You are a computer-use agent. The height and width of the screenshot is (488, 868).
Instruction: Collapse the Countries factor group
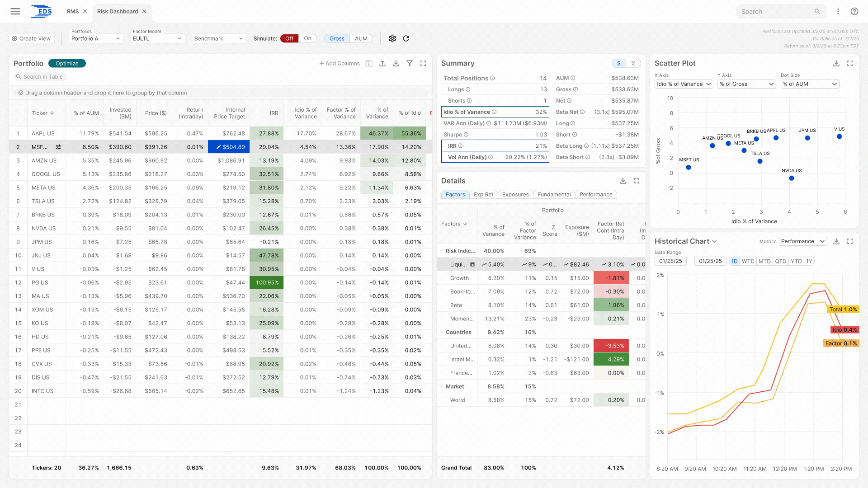click(x=442, y=332)
